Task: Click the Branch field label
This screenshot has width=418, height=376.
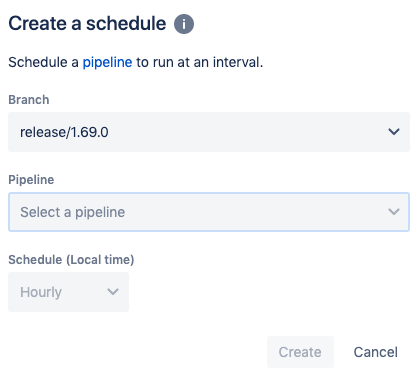Action: pyautogui.click(x=29, y=100)
